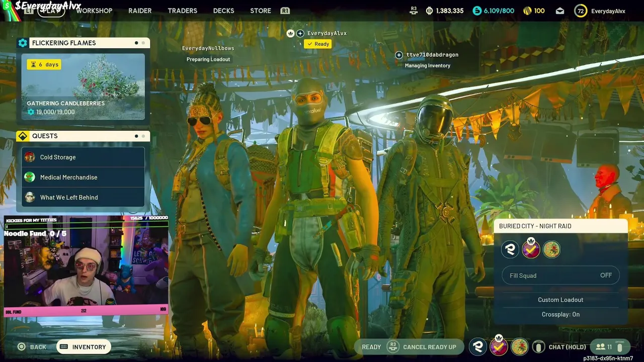The height and width of the screenshot is (362, 644).
Task: Open level 72 player profile badge
Action: [x=581, y=11]
